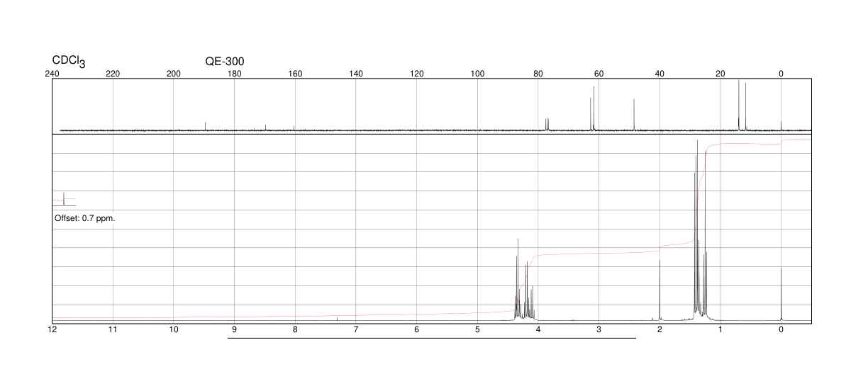
Task: Click the 4 ppm proton axis label
Action: [538, 330]
